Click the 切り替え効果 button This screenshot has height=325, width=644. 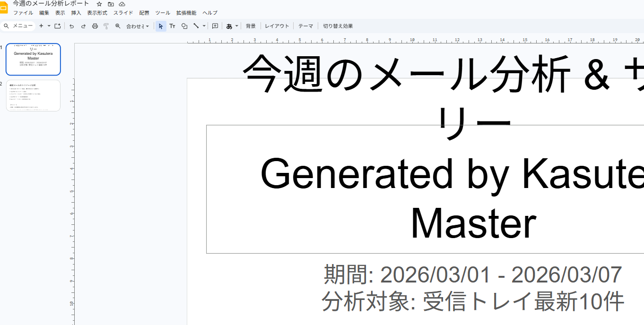click(338, 26)
